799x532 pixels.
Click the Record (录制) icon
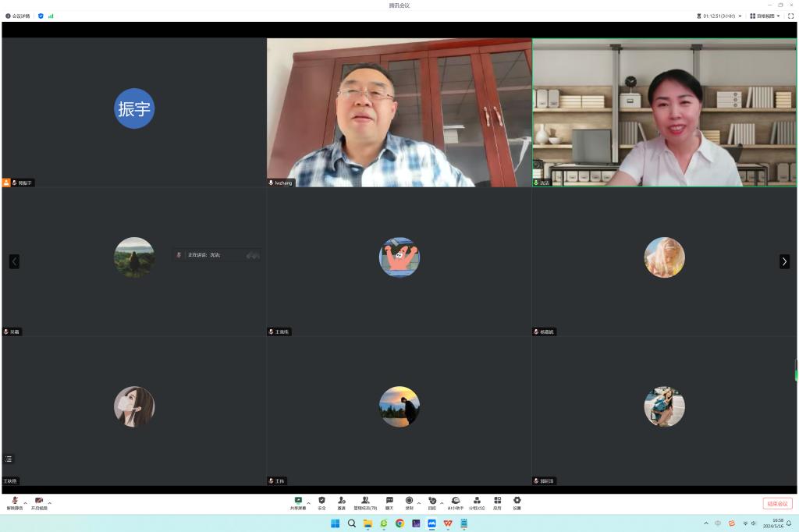[409, 501]
